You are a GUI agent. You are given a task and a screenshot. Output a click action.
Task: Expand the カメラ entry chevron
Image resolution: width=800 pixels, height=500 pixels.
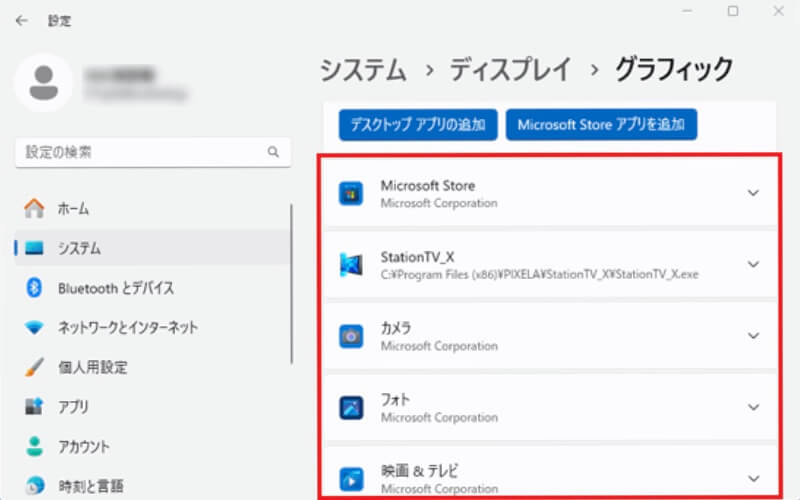pyautogui.click(x=753, y=336)
